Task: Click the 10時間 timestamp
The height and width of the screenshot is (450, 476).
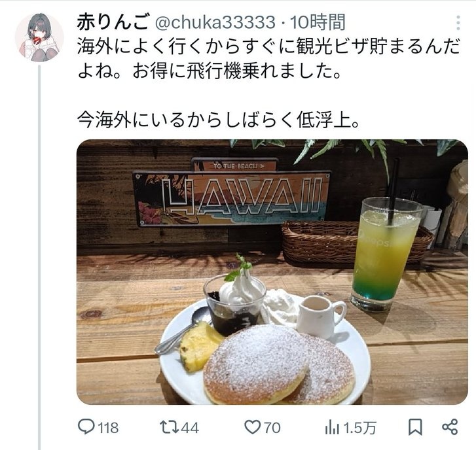Action: [x=318, y=22]
